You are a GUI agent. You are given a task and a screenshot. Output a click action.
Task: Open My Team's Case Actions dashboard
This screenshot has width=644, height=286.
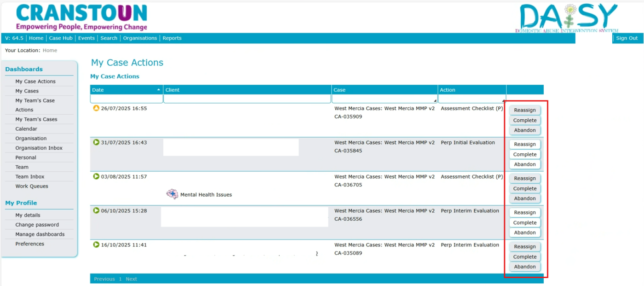[35, 105]
